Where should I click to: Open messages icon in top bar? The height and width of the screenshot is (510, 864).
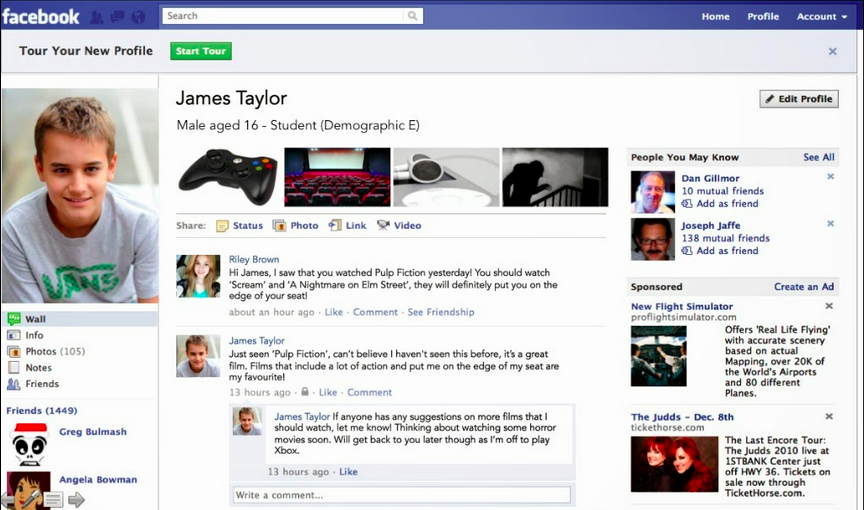(x=117, y=17)
